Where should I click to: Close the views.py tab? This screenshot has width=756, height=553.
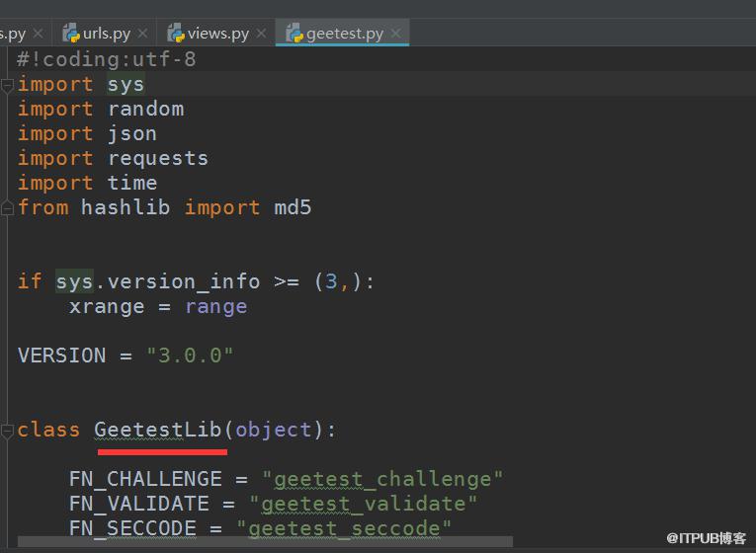pos(261,34)
